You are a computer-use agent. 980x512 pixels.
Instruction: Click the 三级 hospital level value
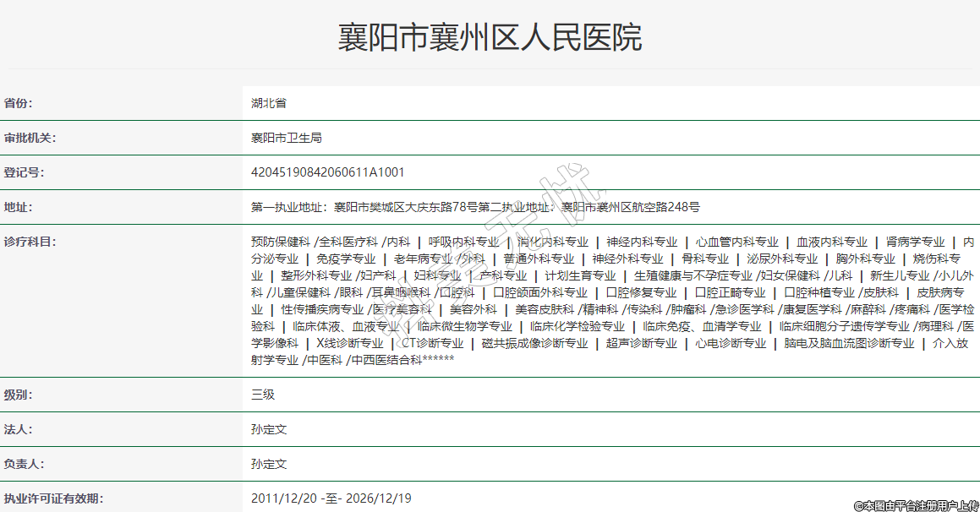[263, 395]
